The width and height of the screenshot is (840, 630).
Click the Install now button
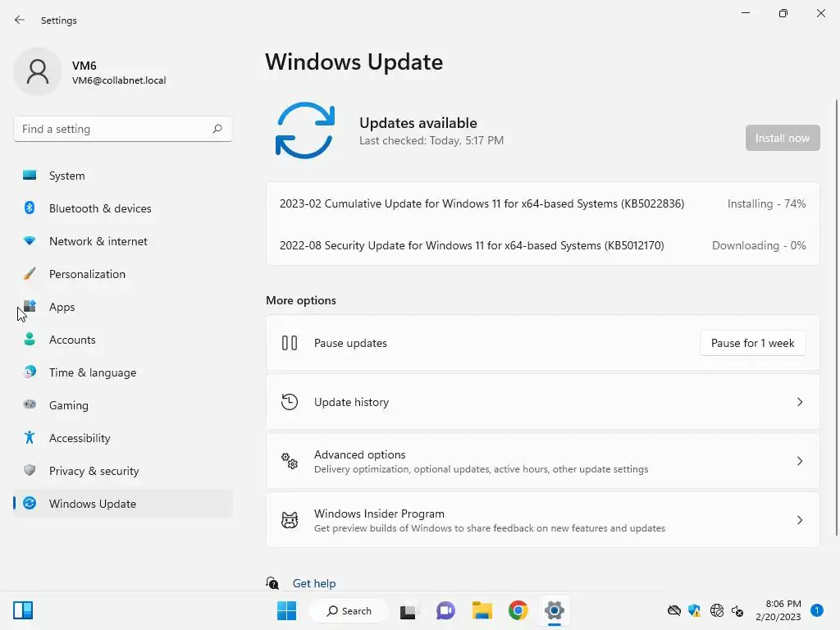[x=782, y=138]
